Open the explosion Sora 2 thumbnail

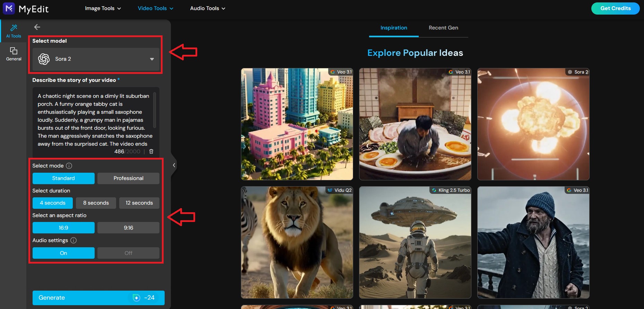coord(533,124)
